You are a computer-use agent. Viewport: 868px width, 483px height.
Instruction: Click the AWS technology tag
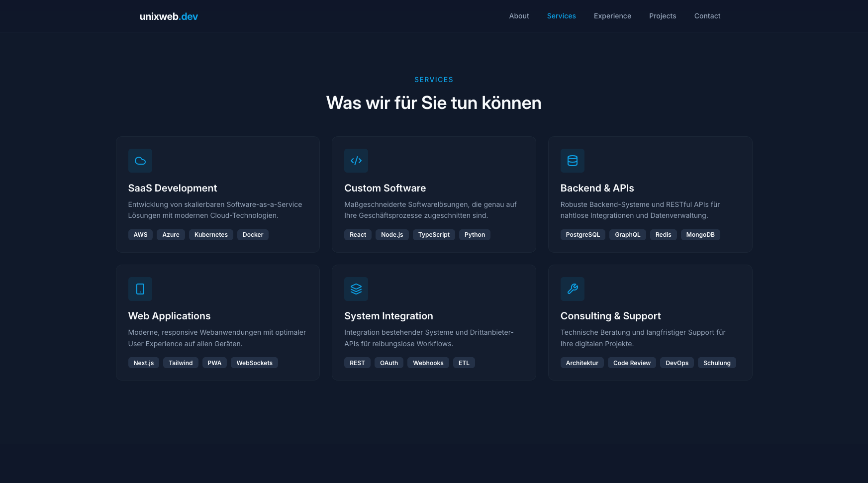[140, 234]
